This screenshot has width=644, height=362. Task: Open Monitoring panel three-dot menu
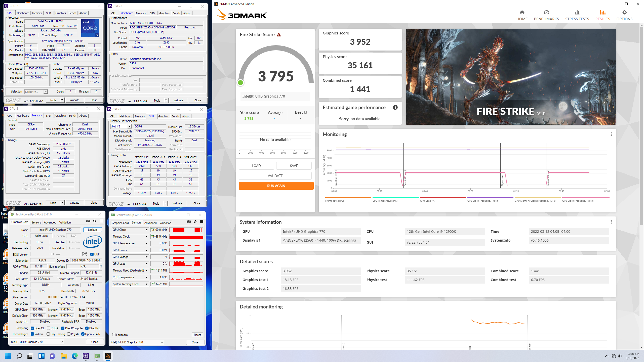611,134
